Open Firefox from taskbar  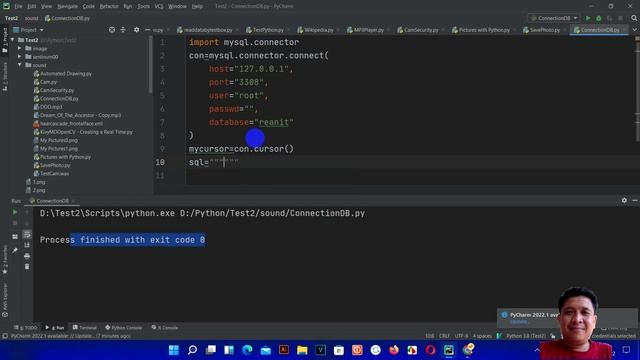pos(393,350)
